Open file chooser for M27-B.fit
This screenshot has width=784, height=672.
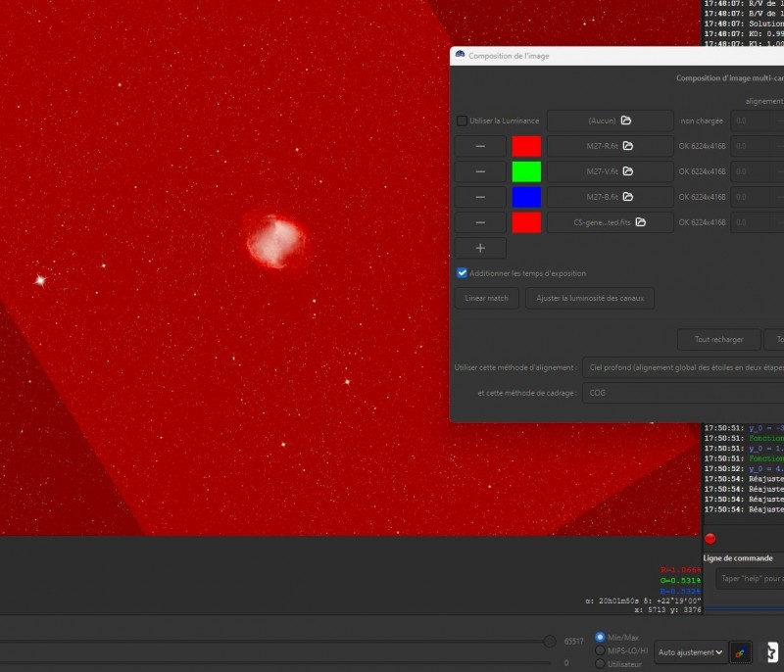610,197
